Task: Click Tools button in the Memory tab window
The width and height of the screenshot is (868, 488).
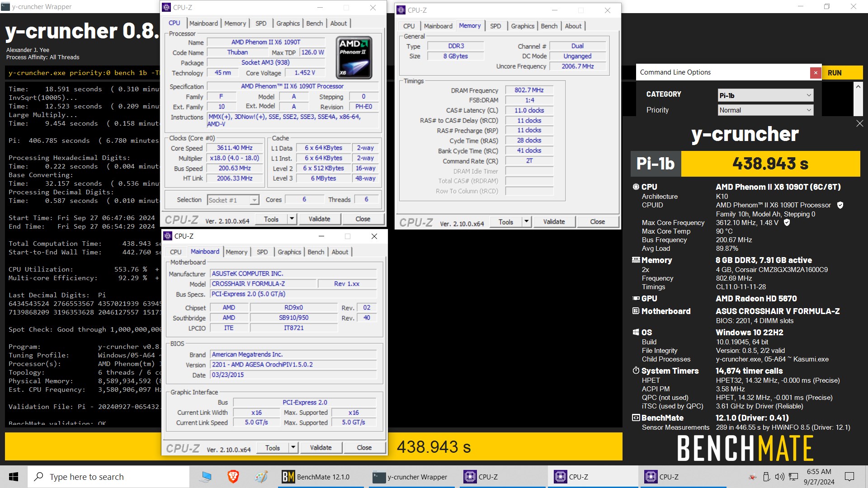Action: (506, 221)
